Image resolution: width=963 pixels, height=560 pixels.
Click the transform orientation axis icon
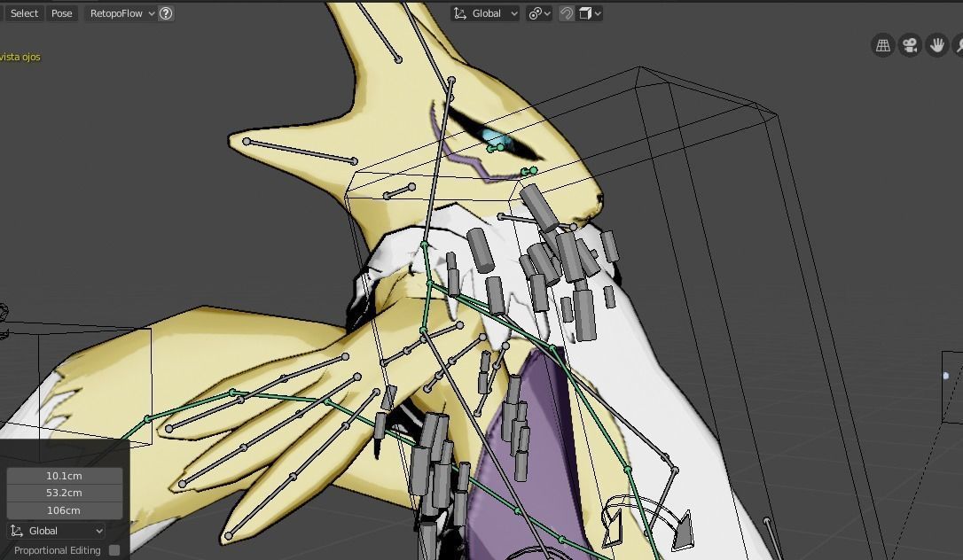459,12
